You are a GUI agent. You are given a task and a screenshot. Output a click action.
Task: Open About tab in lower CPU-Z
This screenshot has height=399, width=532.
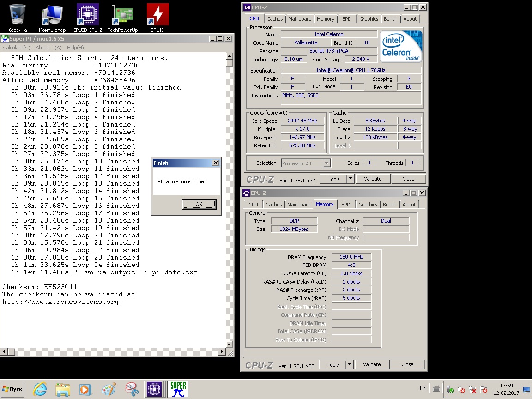pos(409,205)
